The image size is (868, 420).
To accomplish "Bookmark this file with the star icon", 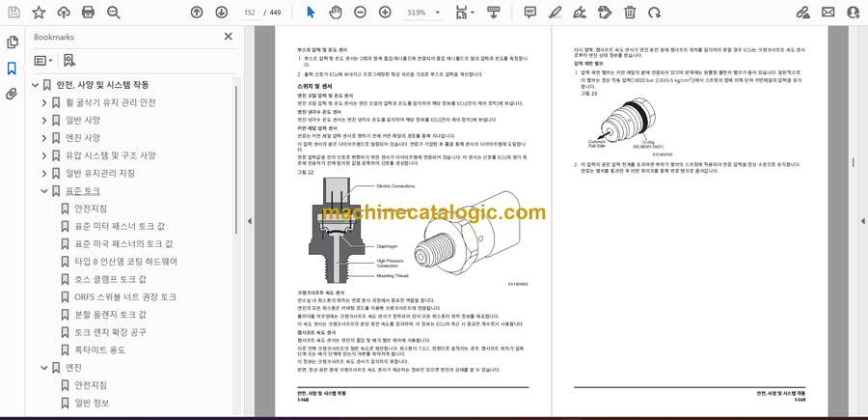I will pos(39,13).
